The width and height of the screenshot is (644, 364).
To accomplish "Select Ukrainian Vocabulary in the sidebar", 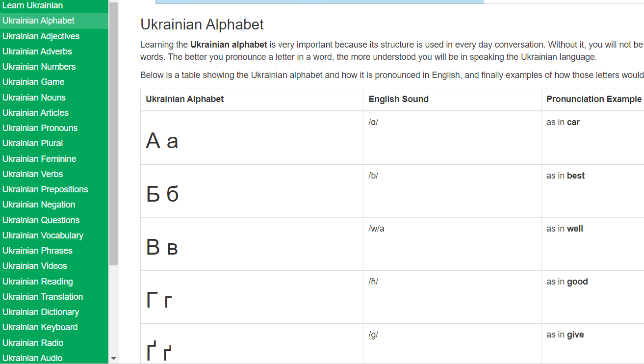I will 43,235.
